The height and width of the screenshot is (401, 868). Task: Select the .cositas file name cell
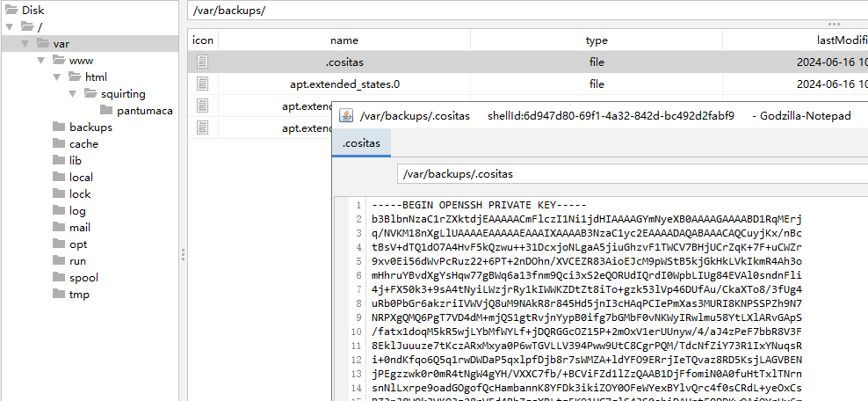point(344,62)
